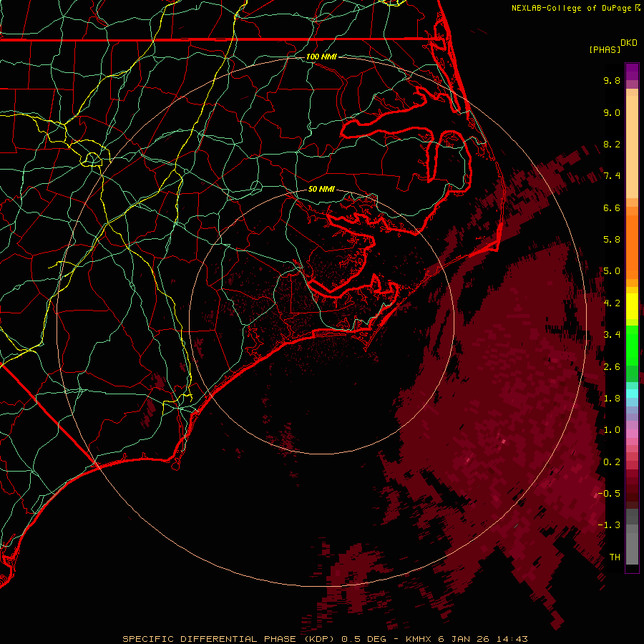This screenshot has width=644, height=644.
Task: Click the 50 NMI range ring label
Action: (x=321, y=189)
